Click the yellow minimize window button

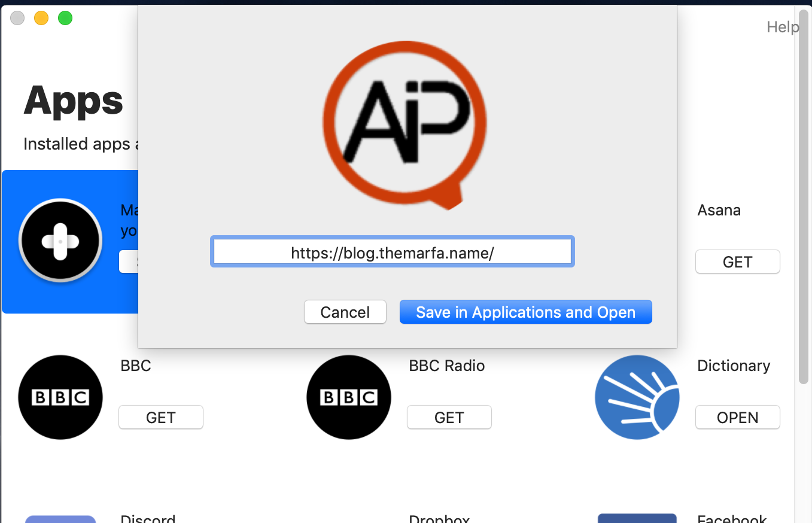[x=41, y=18]
